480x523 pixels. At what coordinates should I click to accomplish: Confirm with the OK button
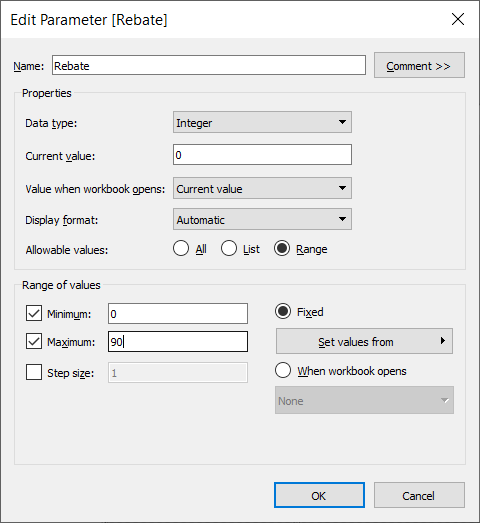[319, 495]
